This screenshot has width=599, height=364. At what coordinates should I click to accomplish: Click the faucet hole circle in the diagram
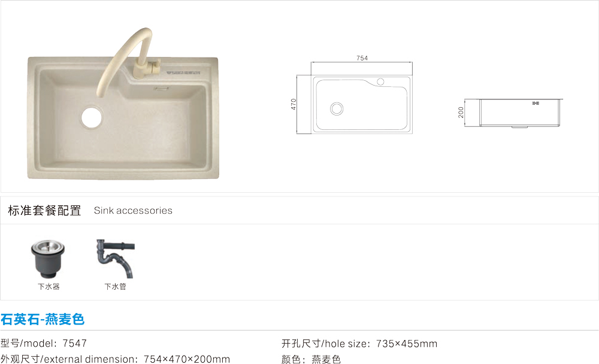pos(380,82)
